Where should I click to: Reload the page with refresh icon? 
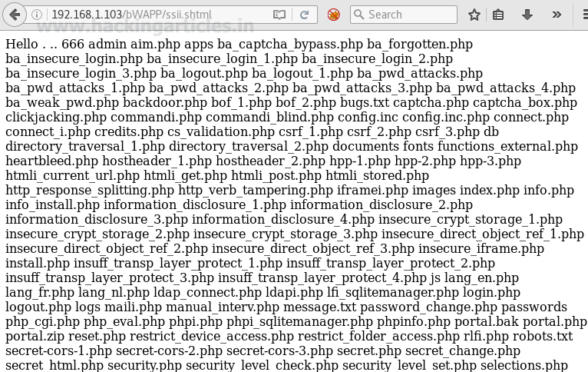tap(305, 15)
